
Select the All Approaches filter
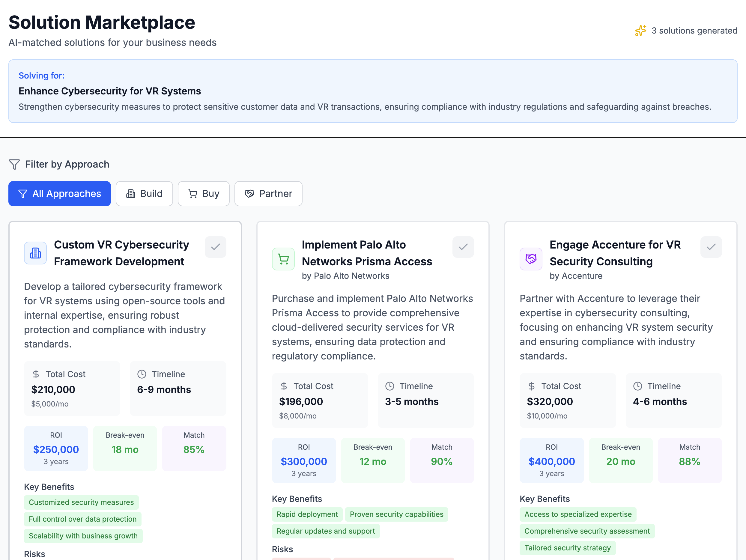(x=60, y=194)
